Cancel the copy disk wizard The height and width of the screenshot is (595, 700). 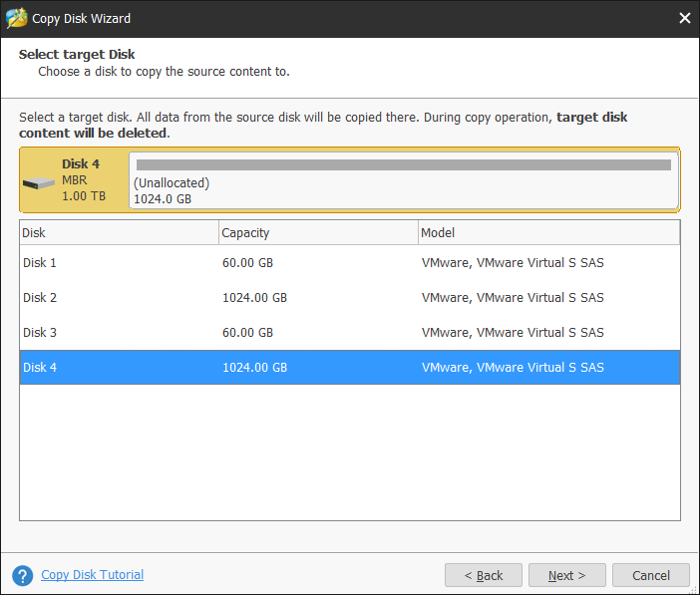point(651,575)
